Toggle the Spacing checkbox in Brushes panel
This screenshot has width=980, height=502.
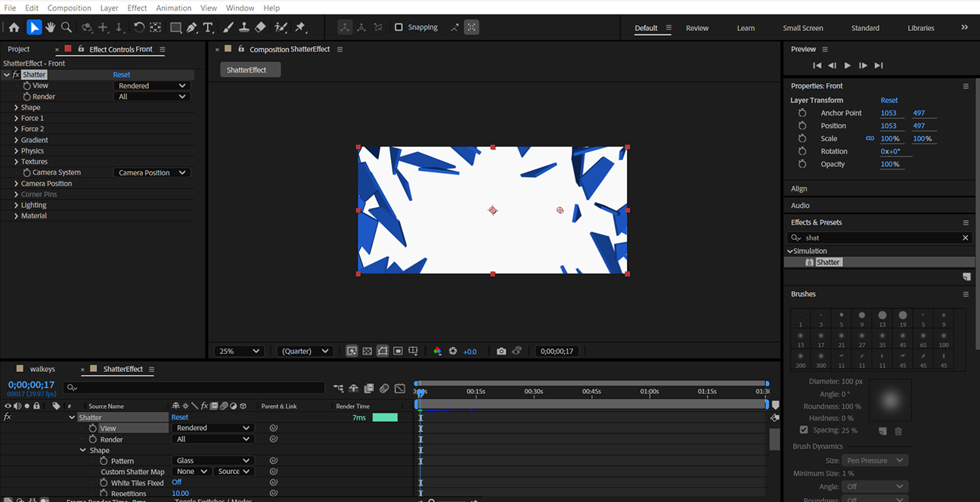click(804, 430)
